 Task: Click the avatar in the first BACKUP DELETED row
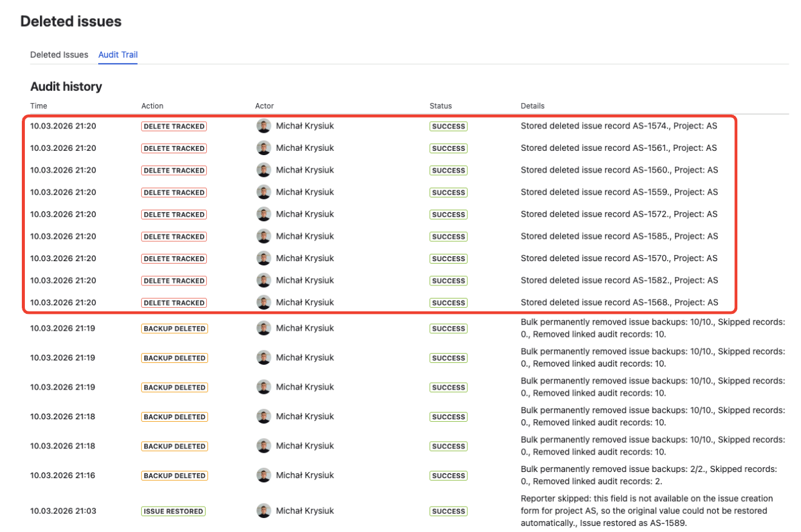264,328
